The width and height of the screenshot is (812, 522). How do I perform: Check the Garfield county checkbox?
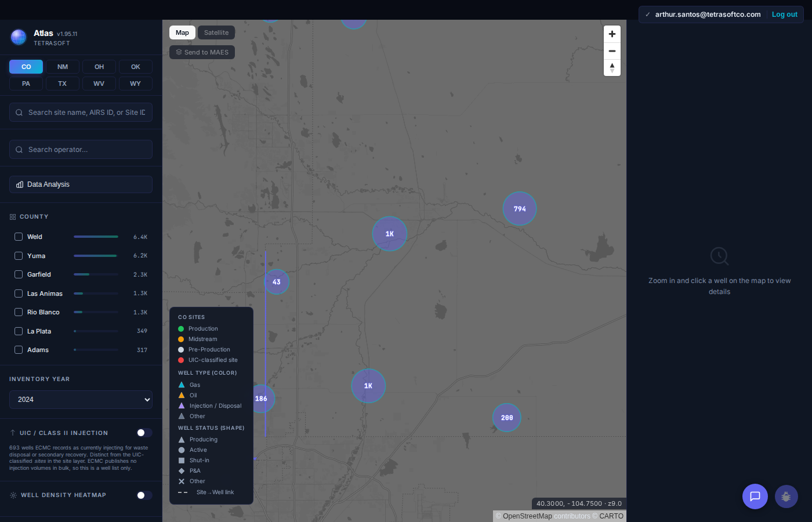click(x=19, y=274)
